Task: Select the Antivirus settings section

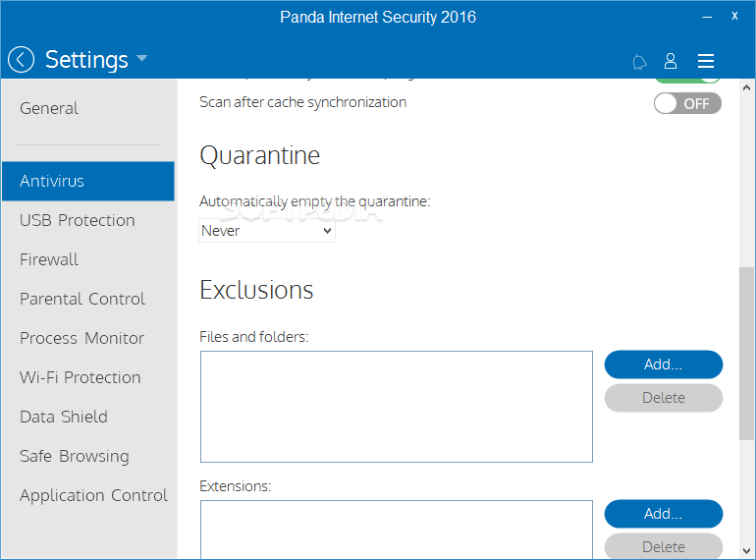Action: click(x=88, y=181)
